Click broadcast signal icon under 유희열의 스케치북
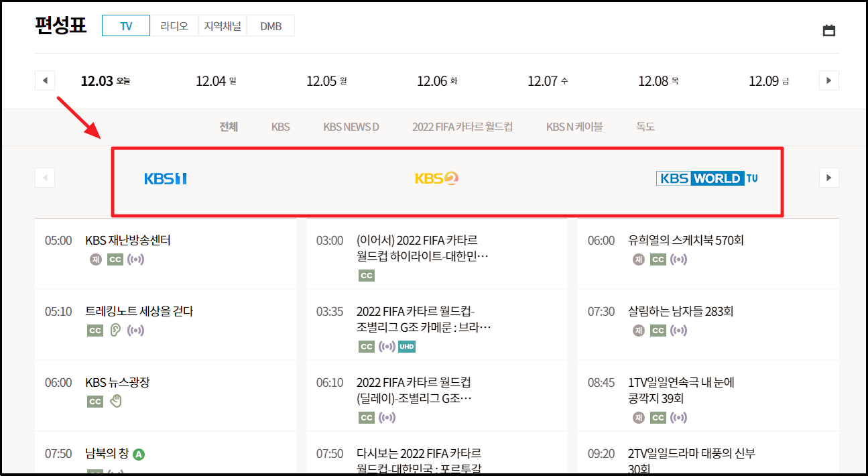 [679, 259]
